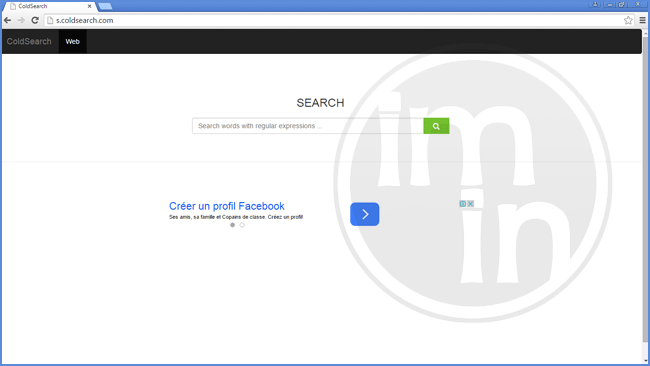650x366 pixels.
Task: Close the ad with the X icon
Action: click(471, 204)
